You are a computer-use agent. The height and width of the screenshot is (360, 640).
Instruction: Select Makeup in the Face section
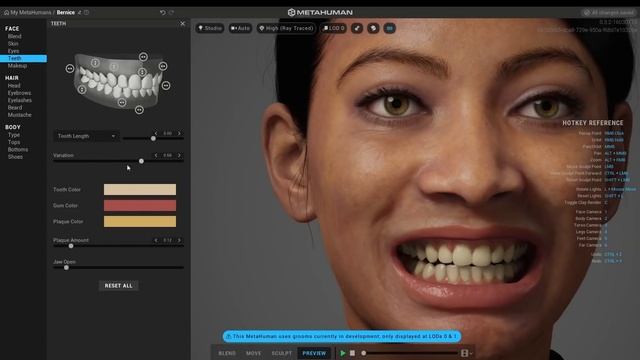point(17,66)
